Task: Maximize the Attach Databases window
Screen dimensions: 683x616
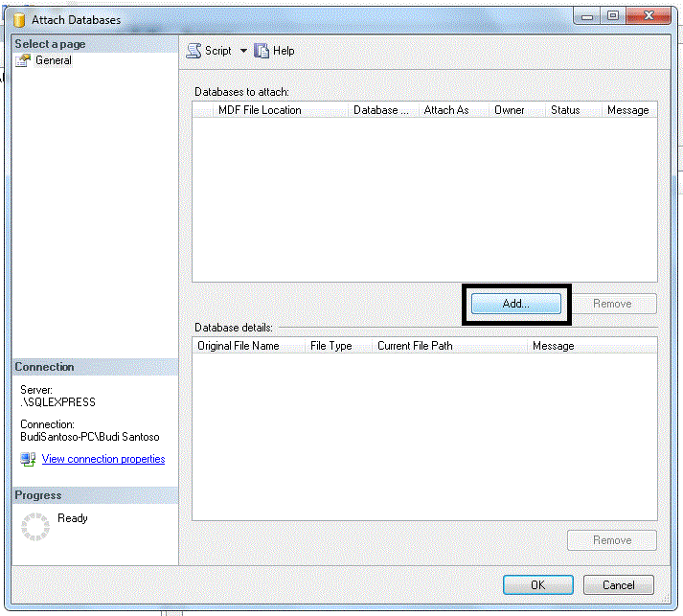Action: click(611, 15)
